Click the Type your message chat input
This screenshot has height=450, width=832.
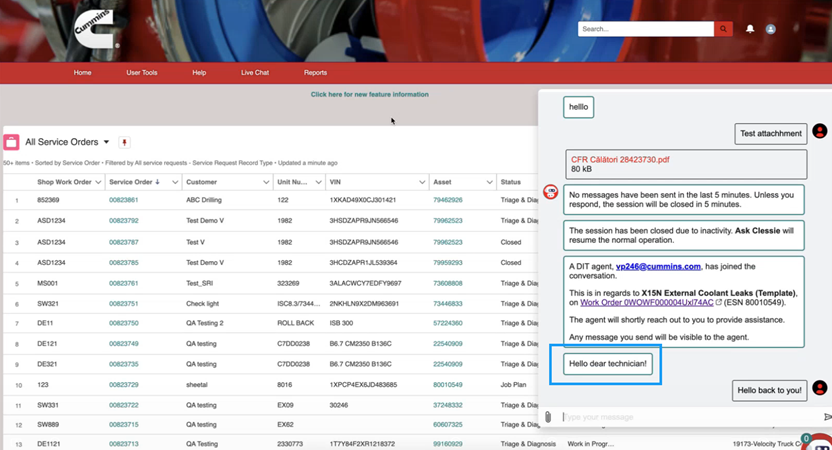(x=690, y=417)
